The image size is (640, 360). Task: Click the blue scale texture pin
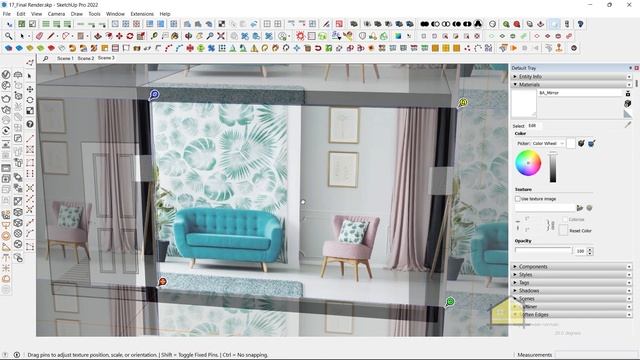154,95
